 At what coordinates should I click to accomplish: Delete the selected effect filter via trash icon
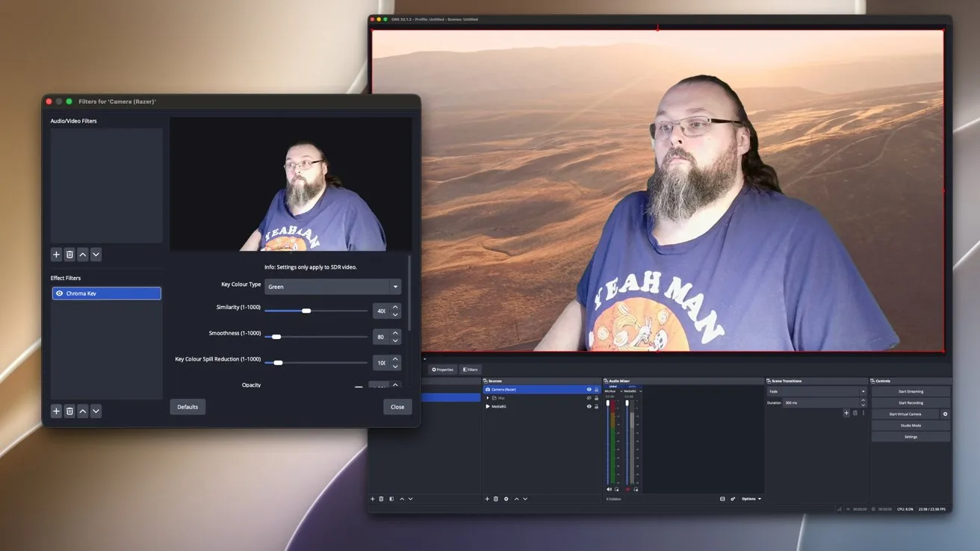(x=69, y=411)
